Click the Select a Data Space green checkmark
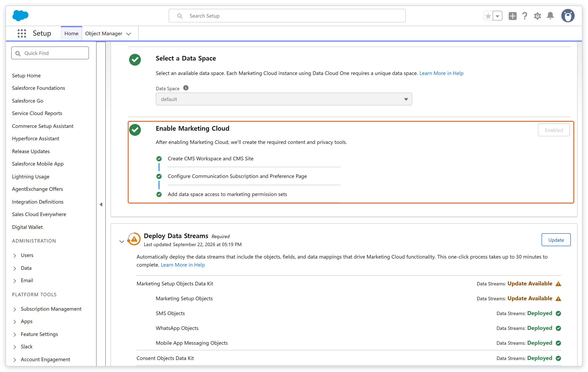The width and height of the screenshot is (588, 372). 135,60
